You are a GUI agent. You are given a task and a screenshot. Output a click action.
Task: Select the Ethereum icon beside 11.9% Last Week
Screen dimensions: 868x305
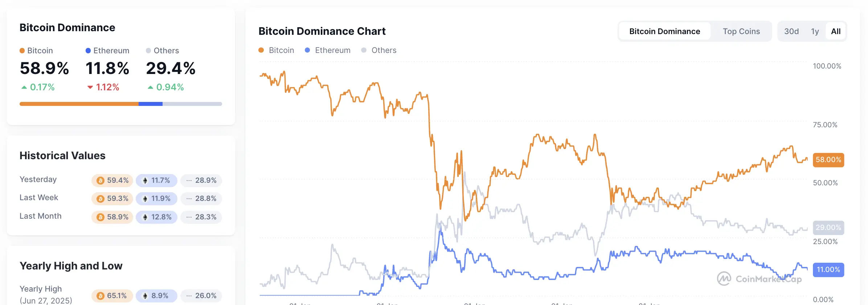(145, 199)
